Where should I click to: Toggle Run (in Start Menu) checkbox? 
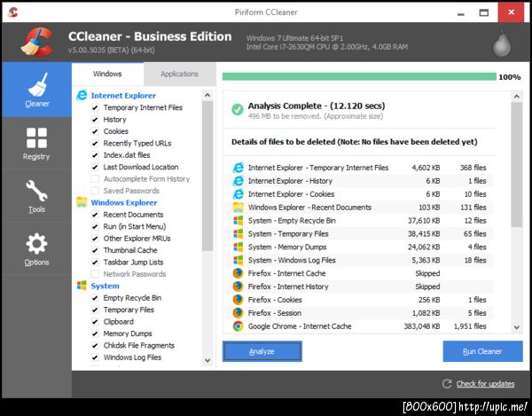(95, 226)
